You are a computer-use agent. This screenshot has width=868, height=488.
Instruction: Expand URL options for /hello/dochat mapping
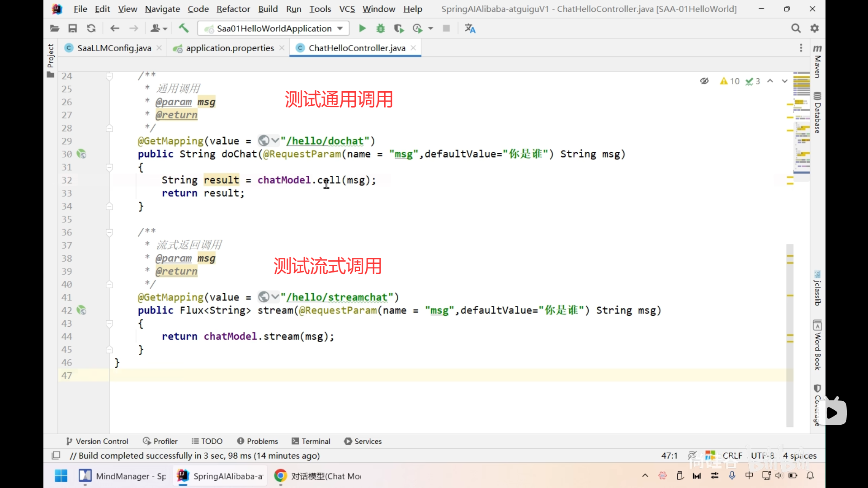(x=275, y=141)
